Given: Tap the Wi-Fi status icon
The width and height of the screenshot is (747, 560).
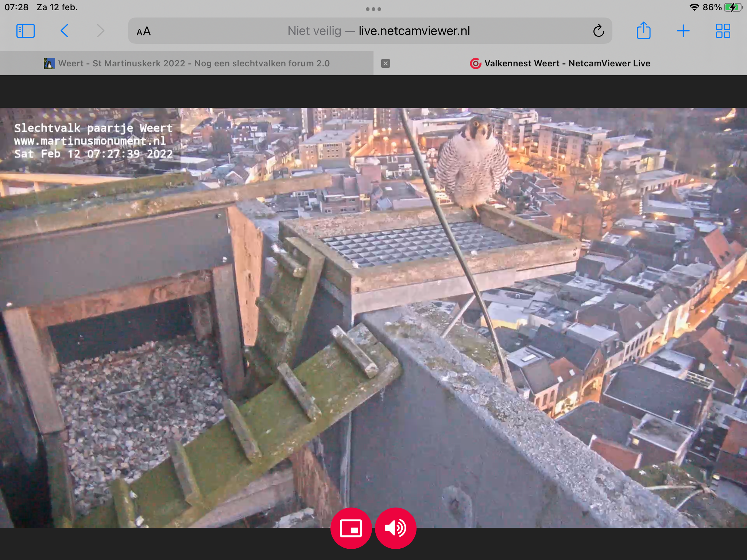Looking at the screenshot, I should point(694,7).
